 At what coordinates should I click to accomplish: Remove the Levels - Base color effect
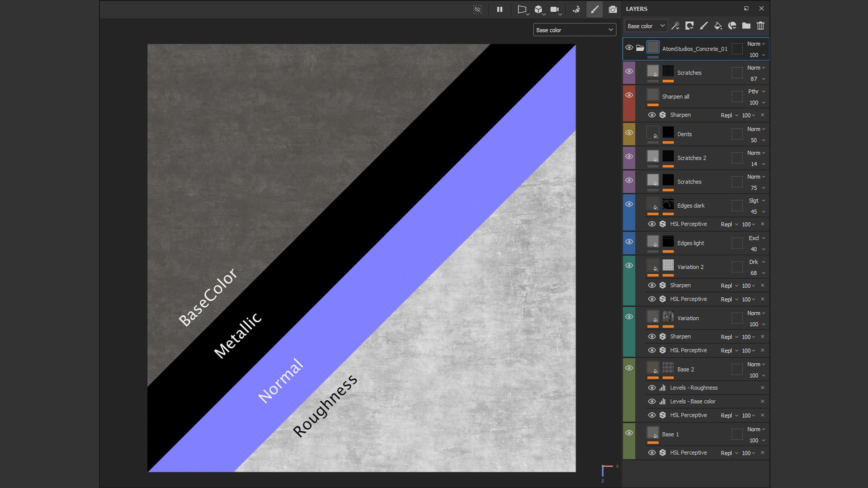pyautogui.click(x=762, y=401)
